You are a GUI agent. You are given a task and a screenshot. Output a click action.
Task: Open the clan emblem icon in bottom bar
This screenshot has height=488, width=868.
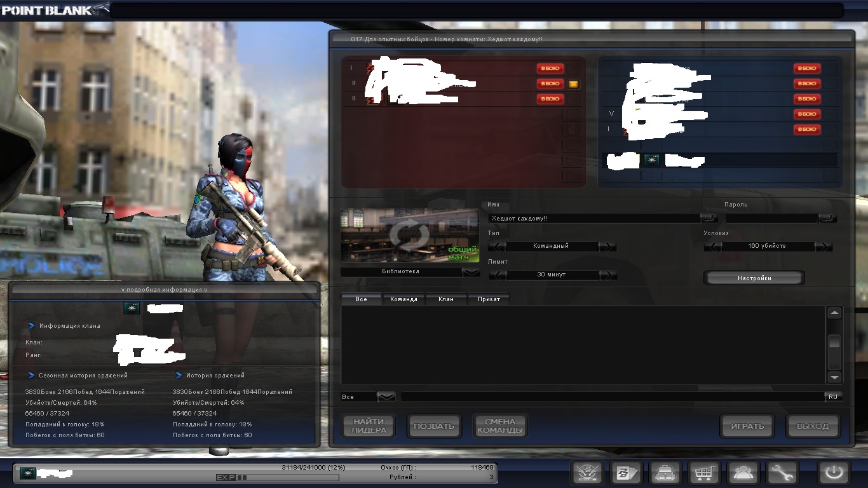[x=587, y=473]
